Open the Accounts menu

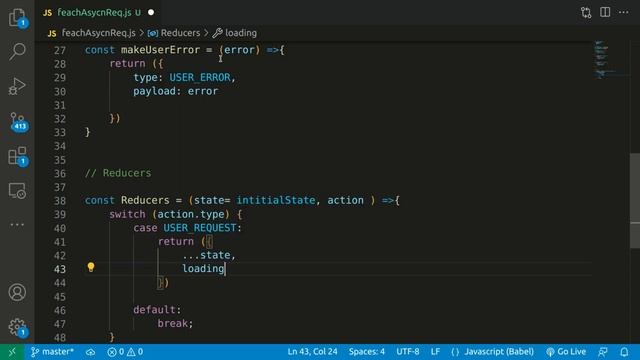coord(17,292)
